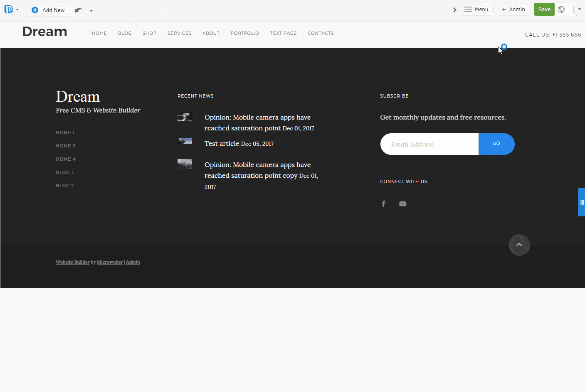This screenshot has height=392, width=585.
Task: Open footer link HOME 4
Action: [x=66, y=159]
